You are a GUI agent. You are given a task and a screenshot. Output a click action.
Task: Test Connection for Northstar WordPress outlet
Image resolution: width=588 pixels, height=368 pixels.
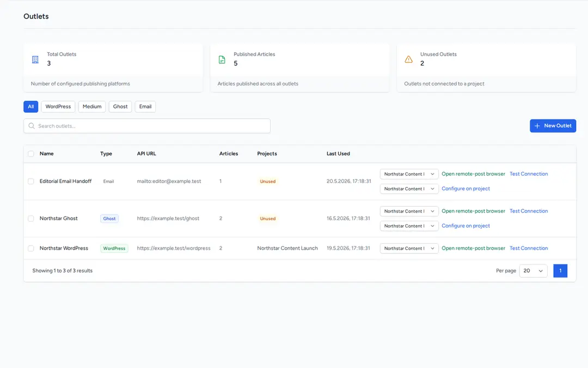[529, 248]
